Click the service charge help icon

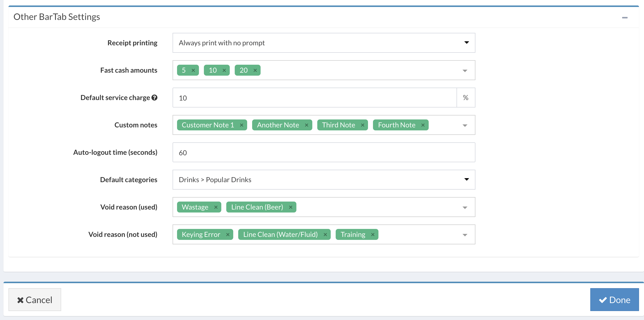pyautogui.click(x=154, y=98)
